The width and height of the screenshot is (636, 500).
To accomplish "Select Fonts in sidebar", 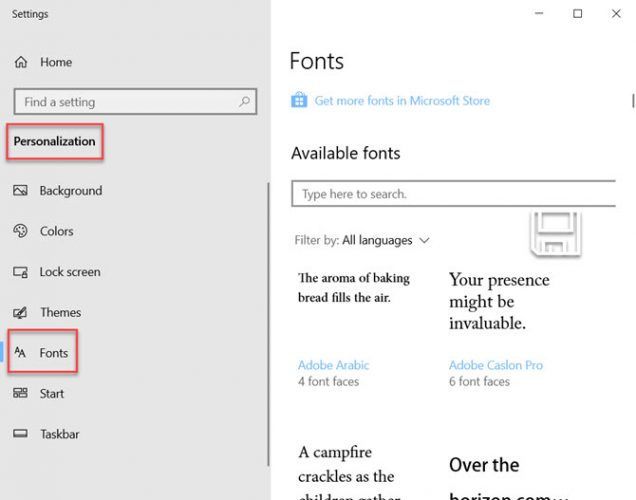I will coord(54,353).
